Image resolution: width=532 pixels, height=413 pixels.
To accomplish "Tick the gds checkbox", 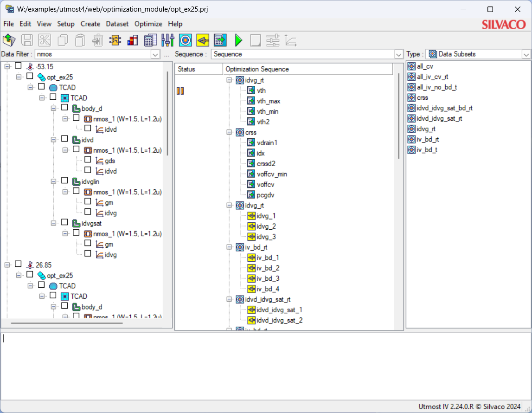I will click(88, 160).
